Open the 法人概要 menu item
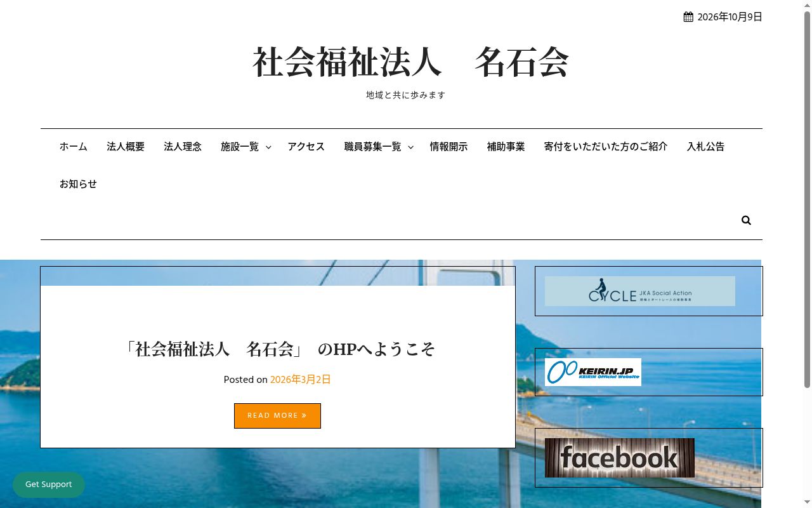 [x=126, y=147]
